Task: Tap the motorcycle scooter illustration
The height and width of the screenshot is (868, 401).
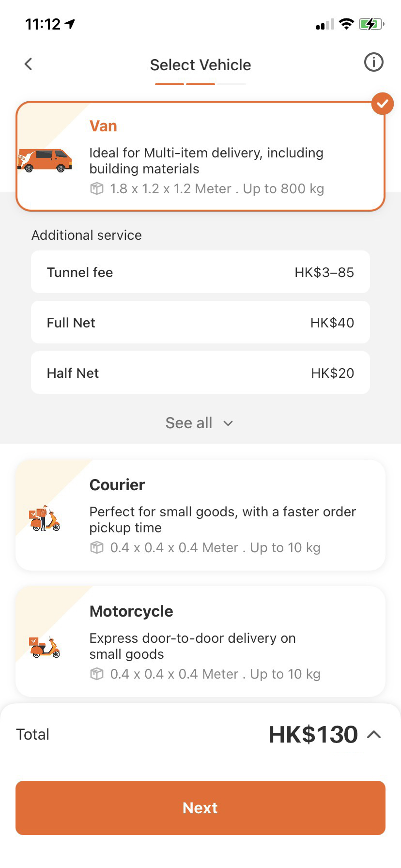Action: point(45,647)
